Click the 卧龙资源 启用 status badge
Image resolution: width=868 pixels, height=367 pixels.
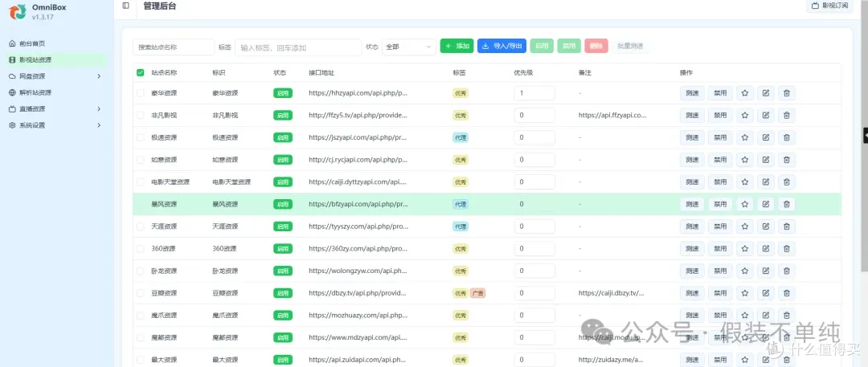click(x=282, y=271)
